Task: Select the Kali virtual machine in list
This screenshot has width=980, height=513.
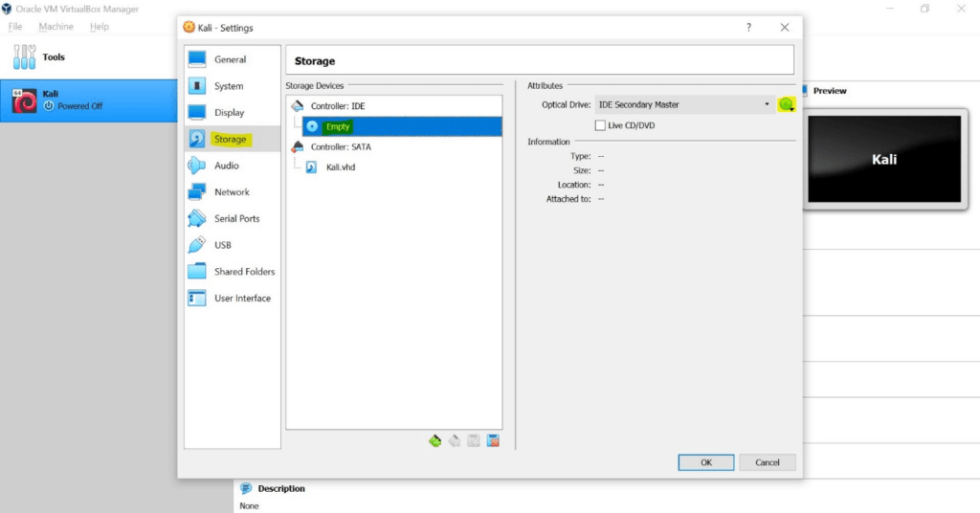Action: tap(89, 100)
